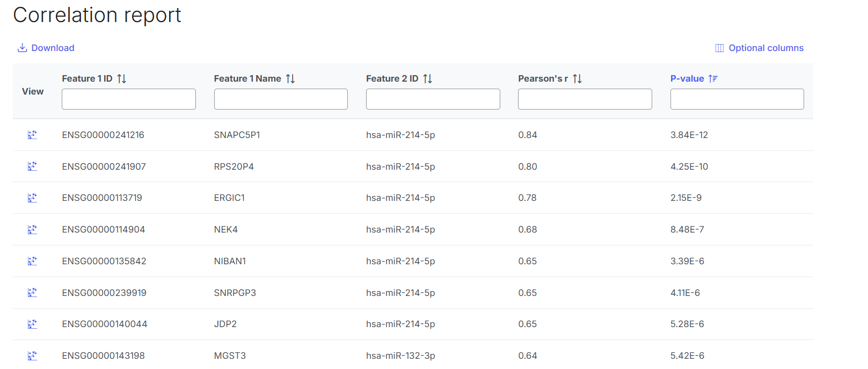Open scatter plot view for SNAPC5P1 row
The image size is (868, 369).
coord(32,135)
